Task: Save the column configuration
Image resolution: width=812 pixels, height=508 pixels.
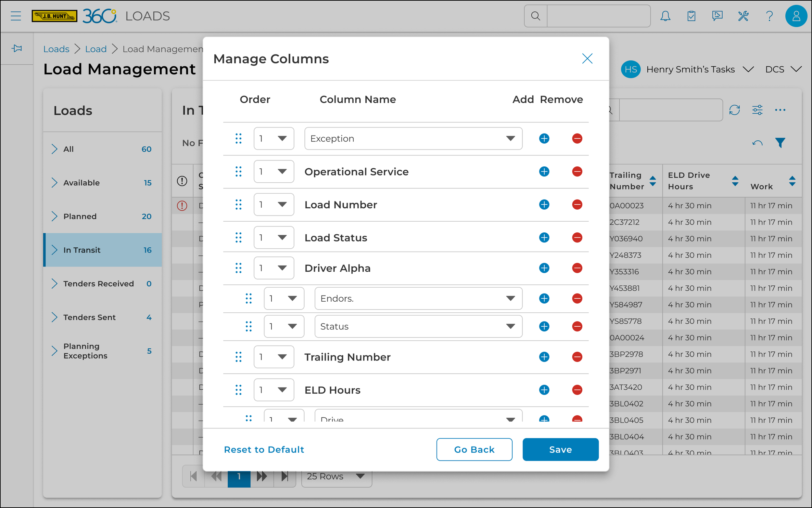Action: [x=560, y=449]
